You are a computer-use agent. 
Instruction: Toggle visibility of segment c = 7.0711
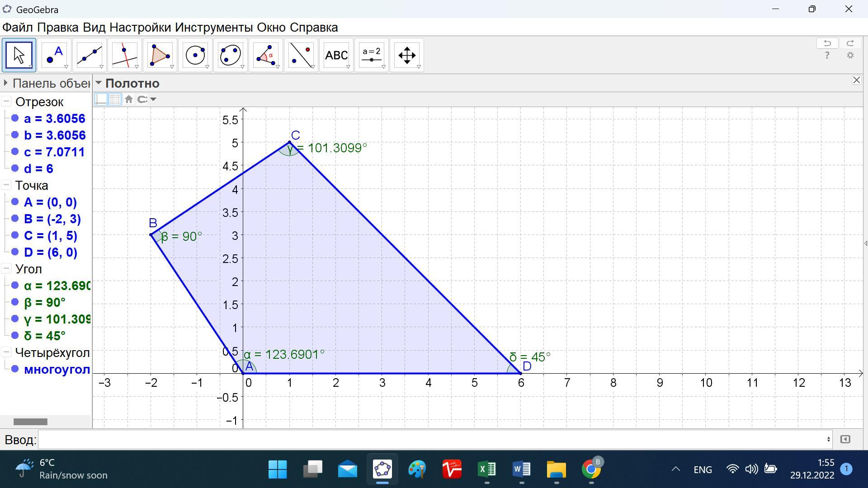pos(15,152)
